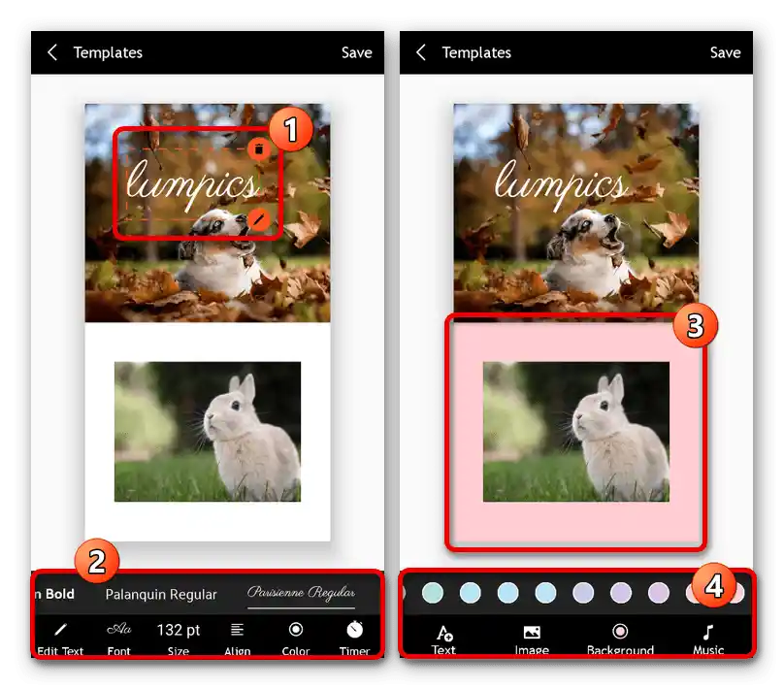Choose Palanquin Regular font
The width and height of the screenshot is (784, 689).
(161, 594)
